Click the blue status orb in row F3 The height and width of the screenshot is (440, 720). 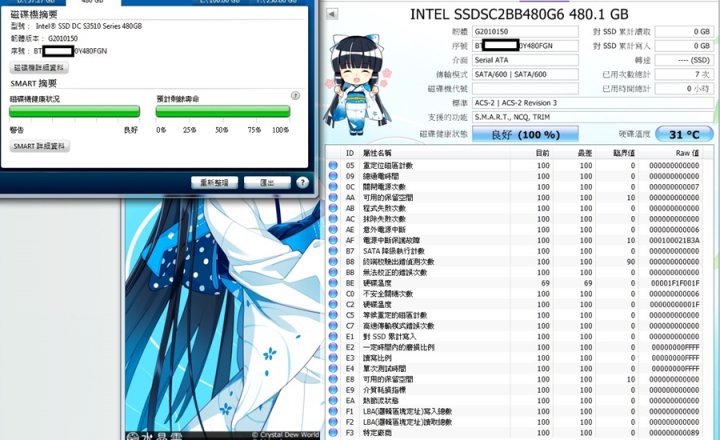pyautogui.click(x=333, y=433)
